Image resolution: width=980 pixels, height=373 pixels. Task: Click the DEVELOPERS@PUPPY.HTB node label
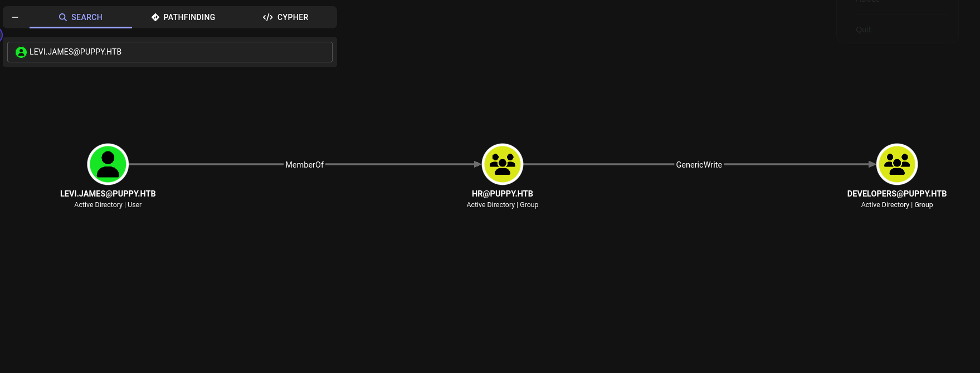(x=897, y=194)
